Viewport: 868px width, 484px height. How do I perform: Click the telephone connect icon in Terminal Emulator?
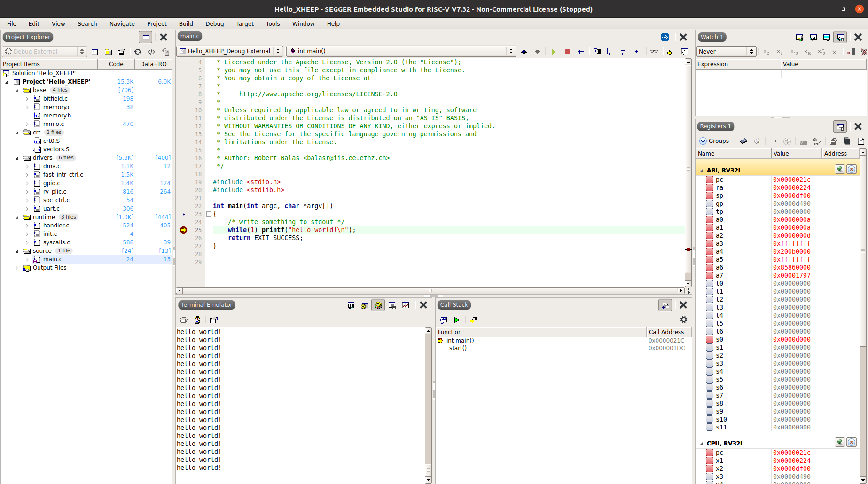tap(183, 320)
